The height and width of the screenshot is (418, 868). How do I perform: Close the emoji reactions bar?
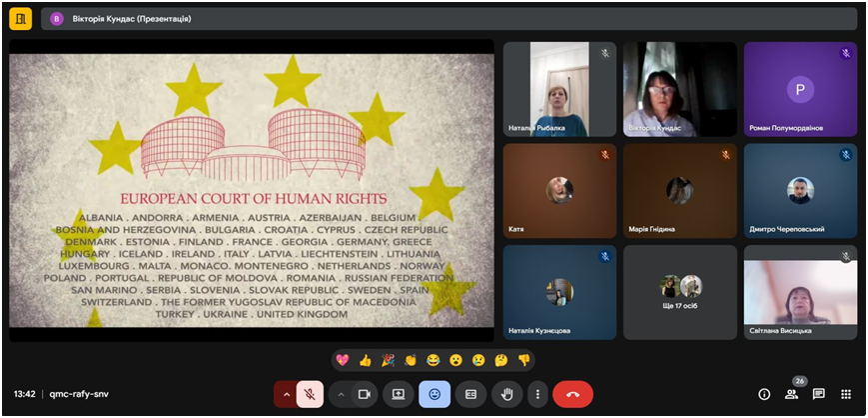[434, 394]
